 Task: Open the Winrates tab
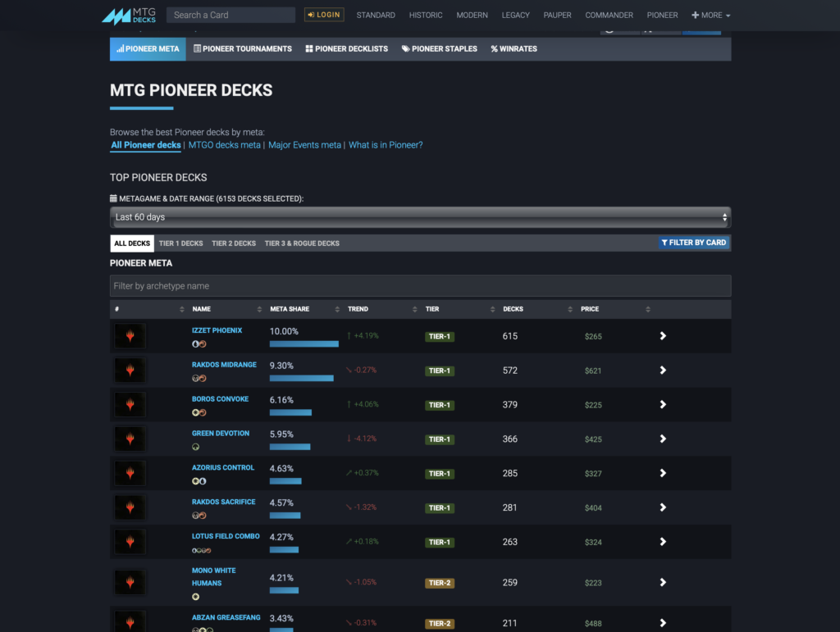point(514,48)
